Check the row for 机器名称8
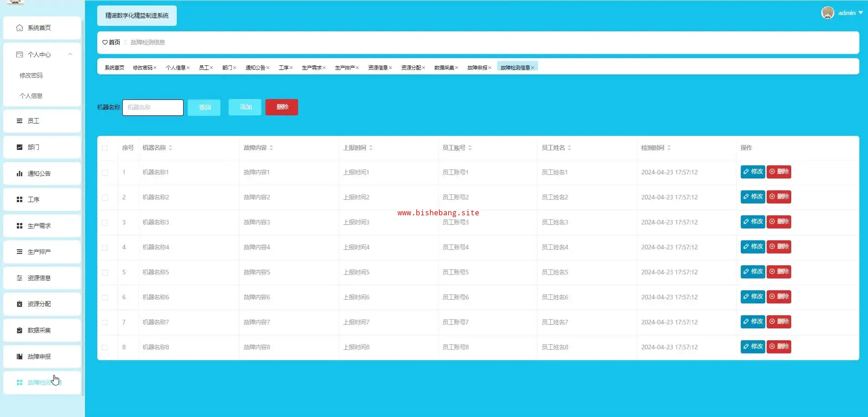 coord(105,347)
